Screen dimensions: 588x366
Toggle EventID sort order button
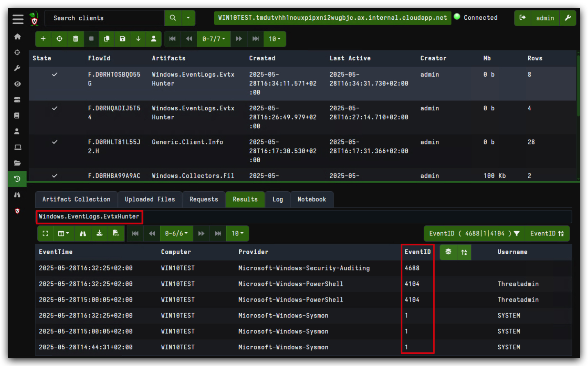coord(547,233)
